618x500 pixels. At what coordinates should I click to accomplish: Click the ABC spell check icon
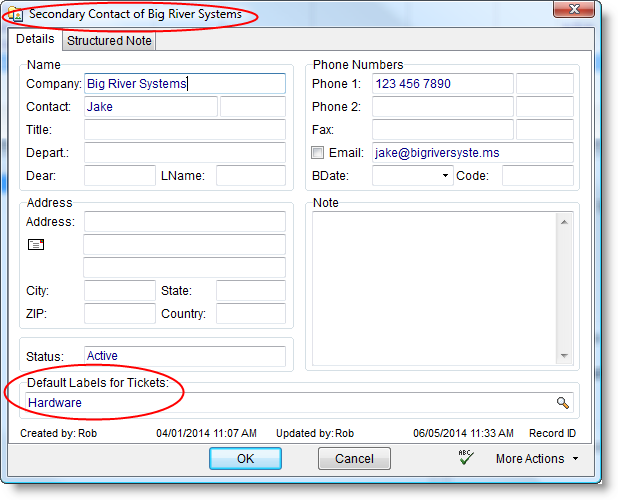pos(465,458)
